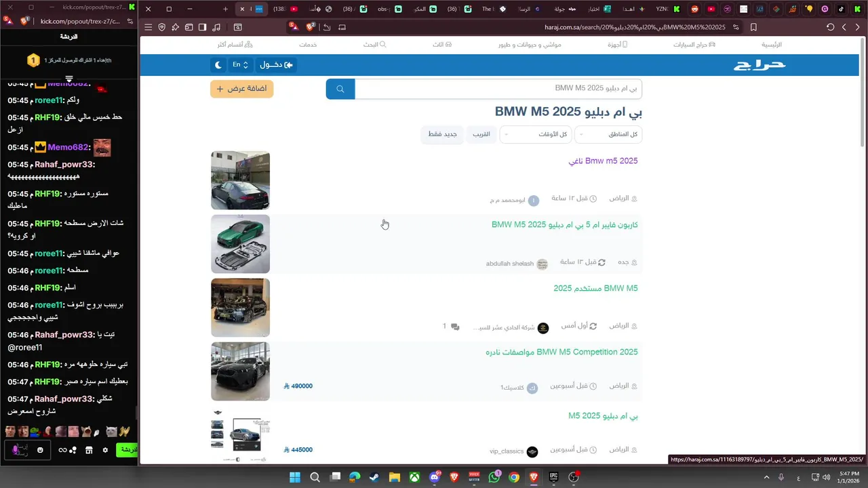868x488 pixels.
Task: Open emoji picker in Kick chat
Action: [41, 450]
